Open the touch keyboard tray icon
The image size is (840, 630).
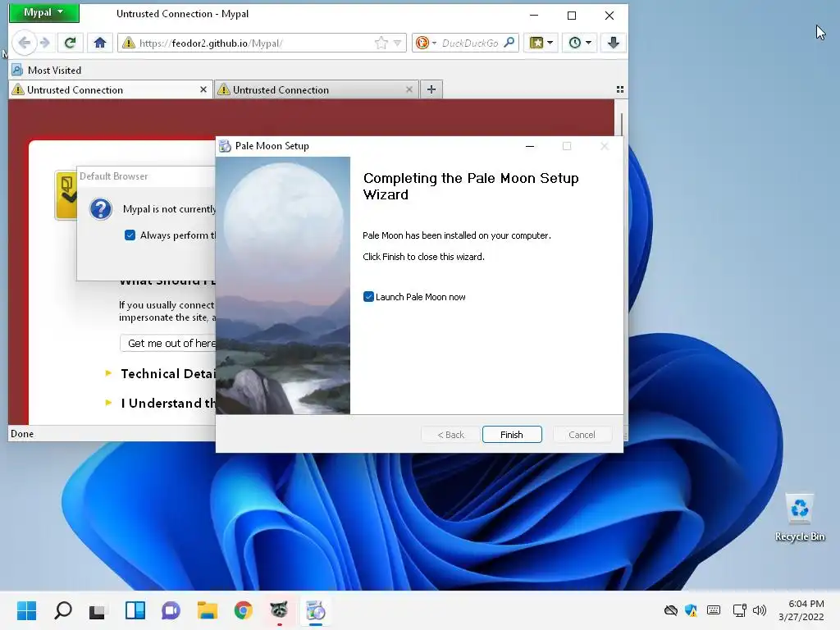click(x=714, y=610)
